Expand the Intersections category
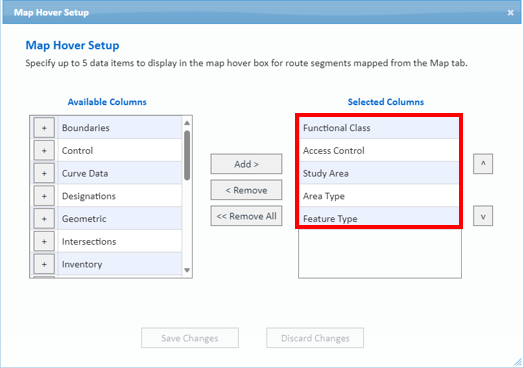Viewport: 524px width, 368px height. tap(44, 241)
